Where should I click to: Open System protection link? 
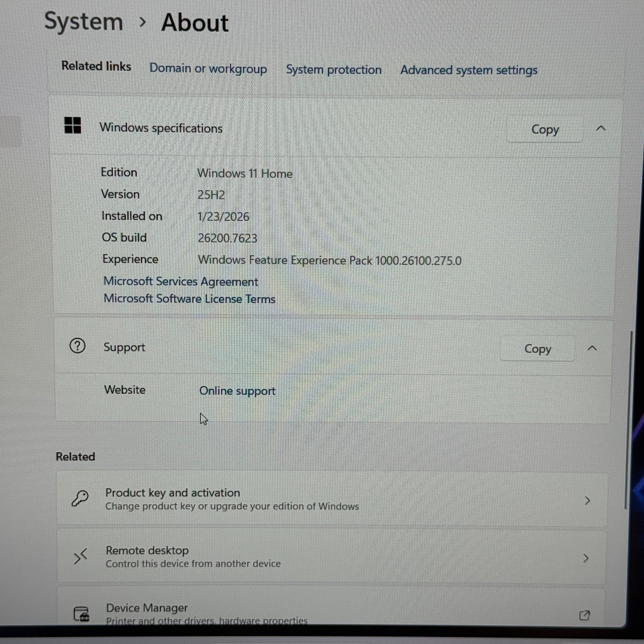point(334,70)
